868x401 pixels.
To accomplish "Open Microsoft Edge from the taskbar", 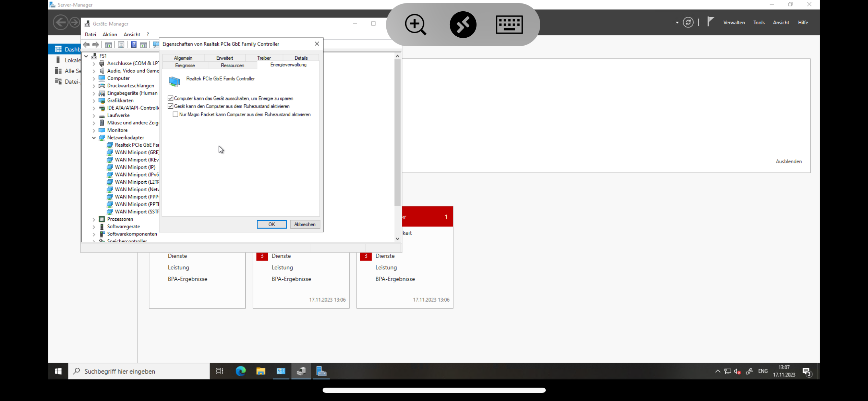I will 241,371.
